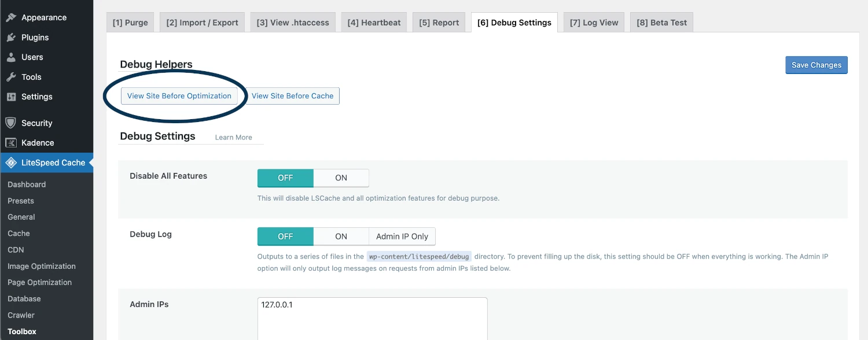Open the Presets submenu
The image size is (868, 340).
tap(21, 201)
